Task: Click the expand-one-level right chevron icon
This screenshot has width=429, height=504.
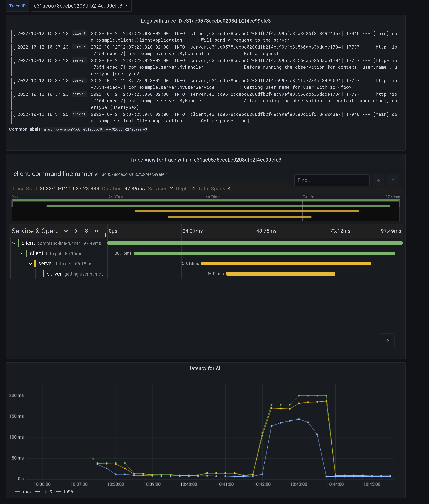Action: (x=76, y=231)
